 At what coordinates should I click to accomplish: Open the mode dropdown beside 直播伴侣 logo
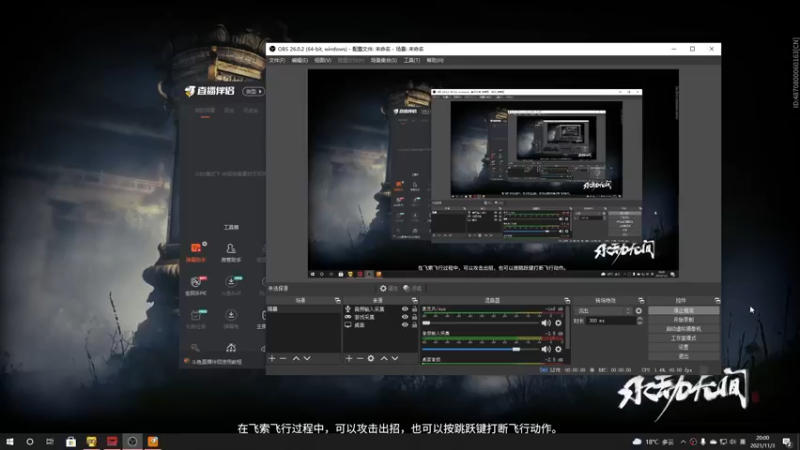pos(254,91)
